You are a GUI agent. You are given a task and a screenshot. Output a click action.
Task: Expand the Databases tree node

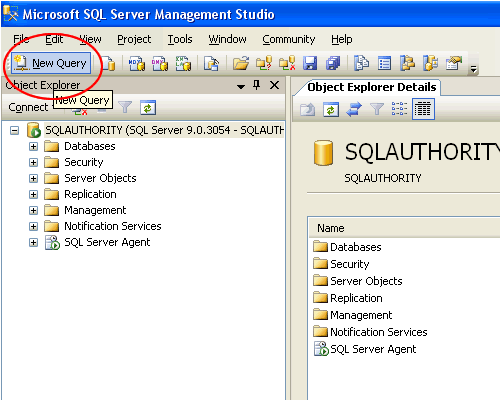(33, 146)
